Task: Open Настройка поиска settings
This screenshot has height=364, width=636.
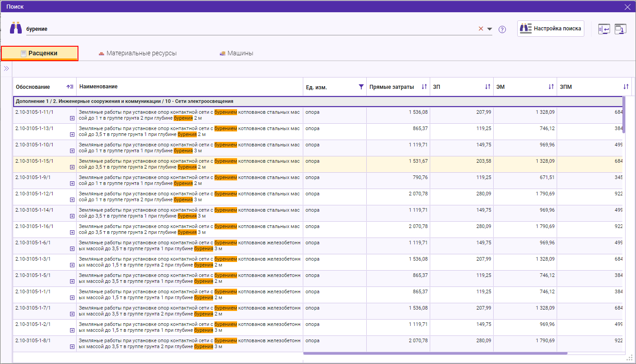Action: click(x=551, y=28)
